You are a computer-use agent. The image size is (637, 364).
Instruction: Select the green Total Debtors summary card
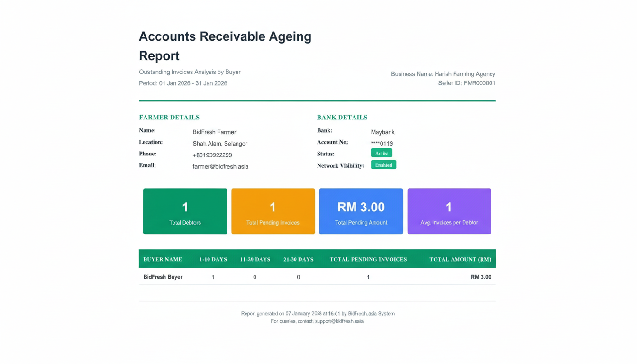pyautogui.click(x=185, y=211)
